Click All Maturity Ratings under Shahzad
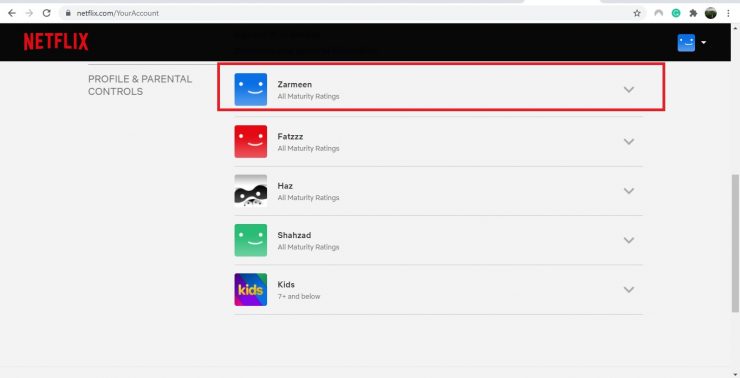Image resolution: width=740 pixels, height=378 pixels. pos(308,247)
